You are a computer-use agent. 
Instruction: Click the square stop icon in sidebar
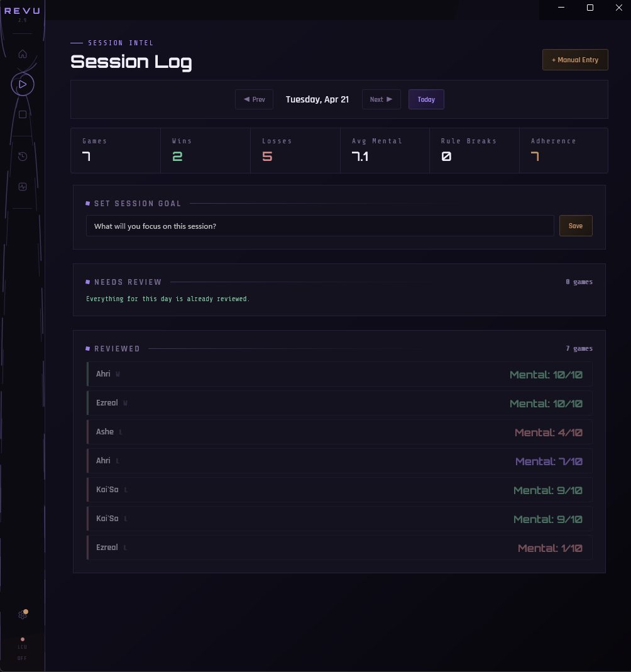tap(22, 114)
